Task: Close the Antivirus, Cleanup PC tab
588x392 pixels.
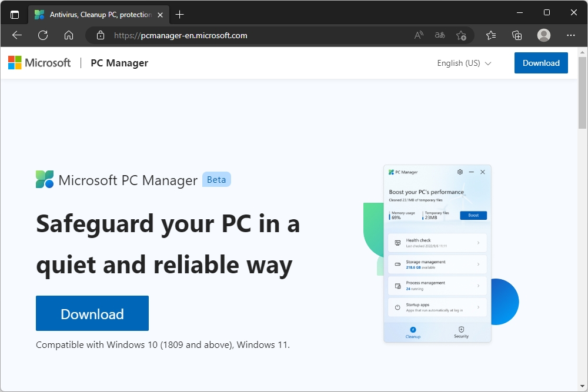Action: click(x=160, y=15)
